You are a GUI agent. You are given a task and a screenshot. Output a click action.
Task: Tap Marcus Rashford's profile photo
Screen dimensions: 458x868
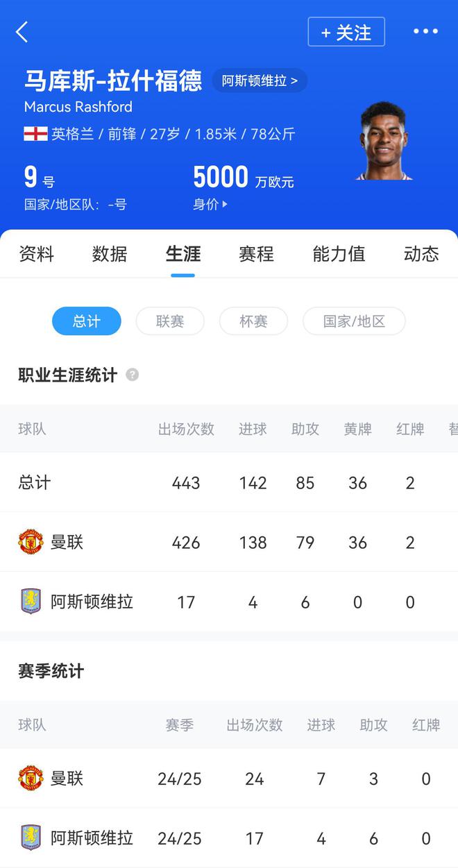[384, 142]
